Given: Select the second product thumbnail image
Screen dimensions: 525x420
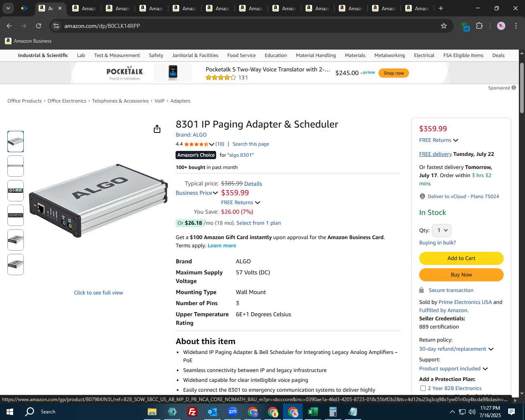Looking at the screenshot, I should (16, 166).
